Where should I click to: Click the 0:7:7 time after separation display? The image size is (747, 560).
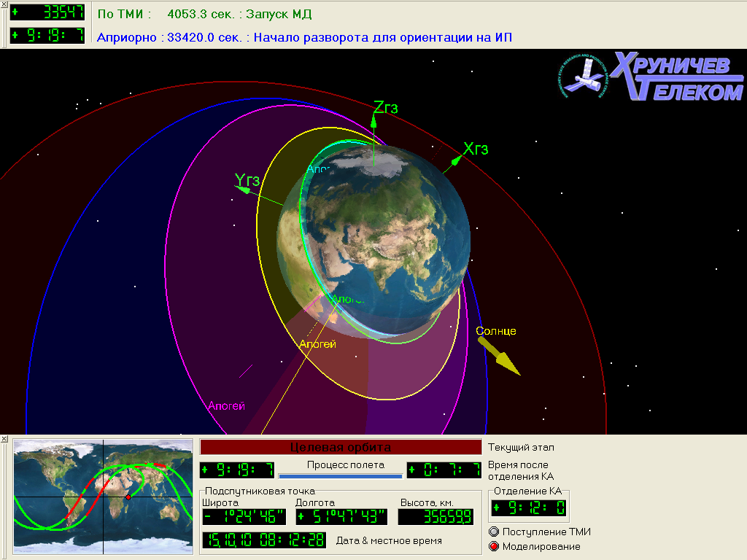444,470
